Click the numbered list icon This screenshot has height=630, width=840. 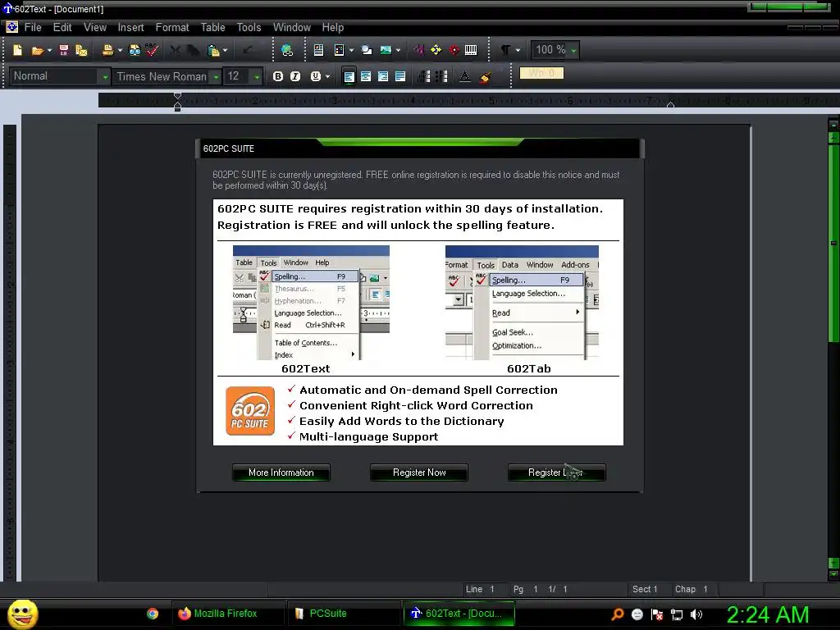[424, 76]
